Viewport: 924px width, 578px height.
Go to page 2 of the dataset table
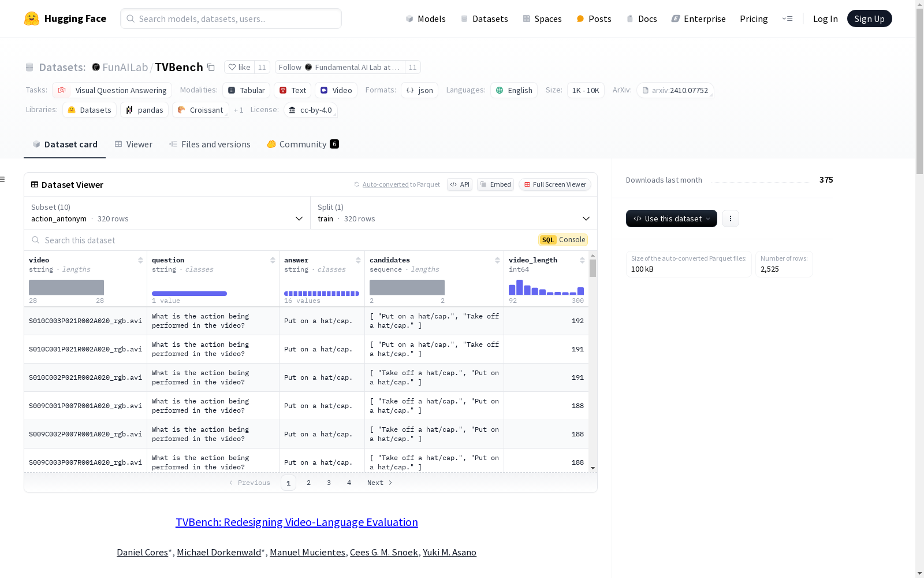(309, 483)
